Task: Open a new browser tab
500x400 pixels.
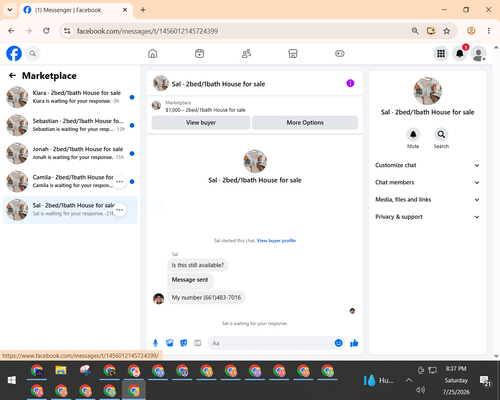Action: click(x=143, y=10)
